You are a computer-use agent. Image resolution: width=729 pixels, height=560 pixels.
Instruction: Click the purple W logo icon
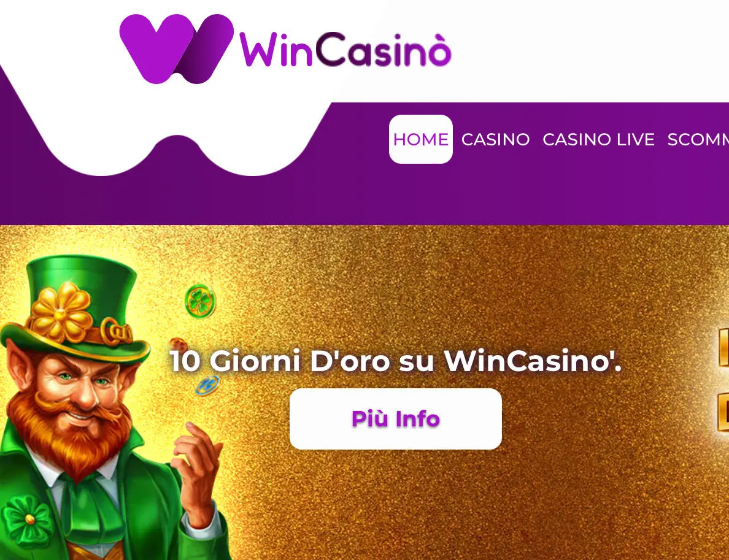176,49
